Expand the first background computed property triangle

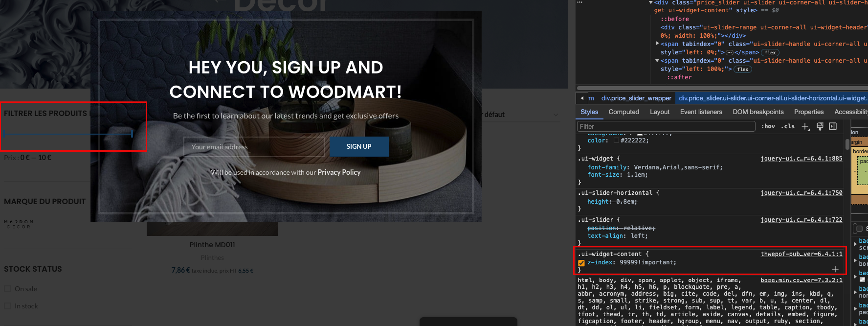point(855,244)
